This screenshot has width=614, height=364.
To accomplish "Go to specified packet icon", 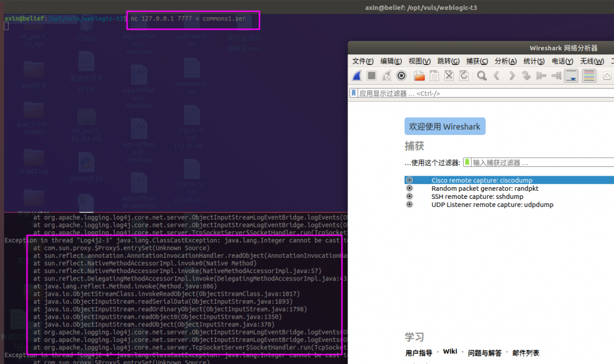I will (x=527, y=76).
